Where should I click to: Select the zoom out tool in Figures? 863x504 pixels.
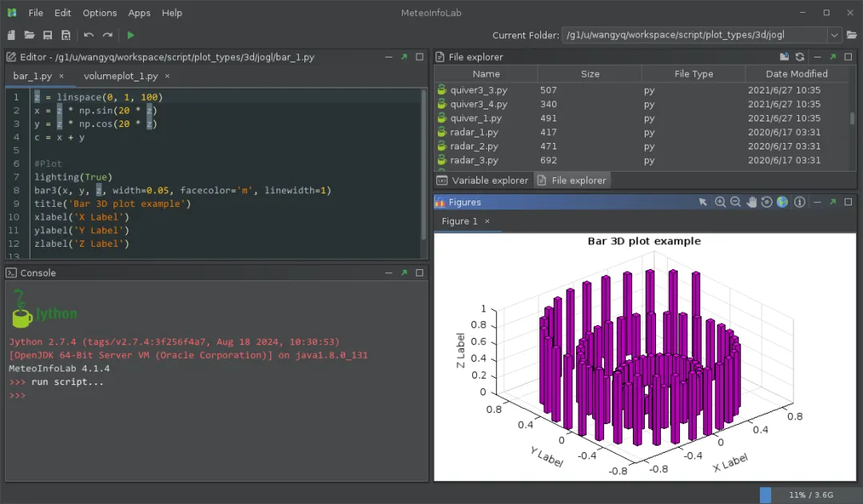coord(735,202)
